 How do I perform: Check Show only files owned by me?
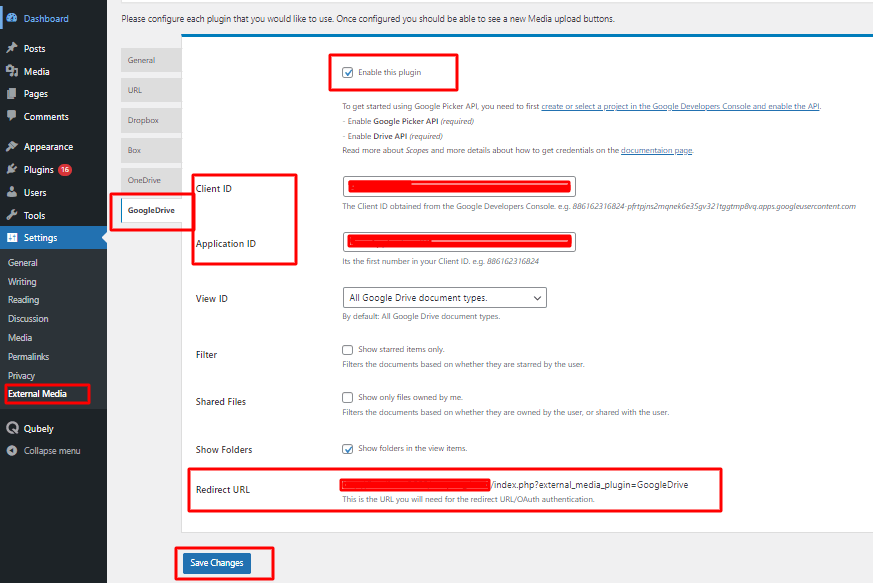click(x=347, y=398)
